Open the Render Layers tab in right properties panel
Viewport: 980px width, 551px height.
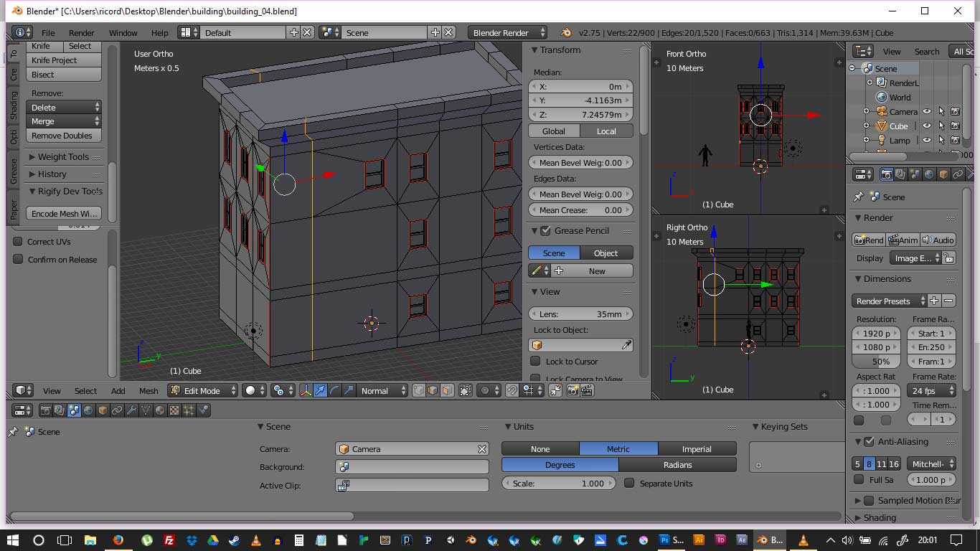901,174
